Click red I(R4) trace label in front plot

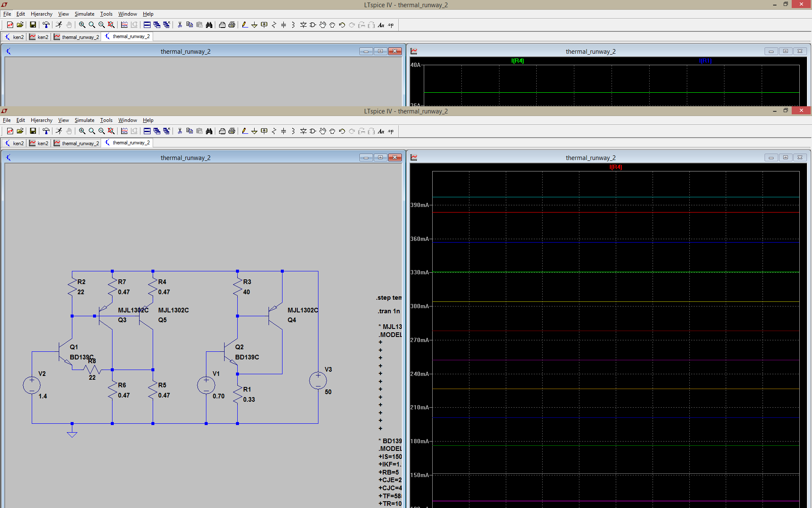[x=615, y=167]
